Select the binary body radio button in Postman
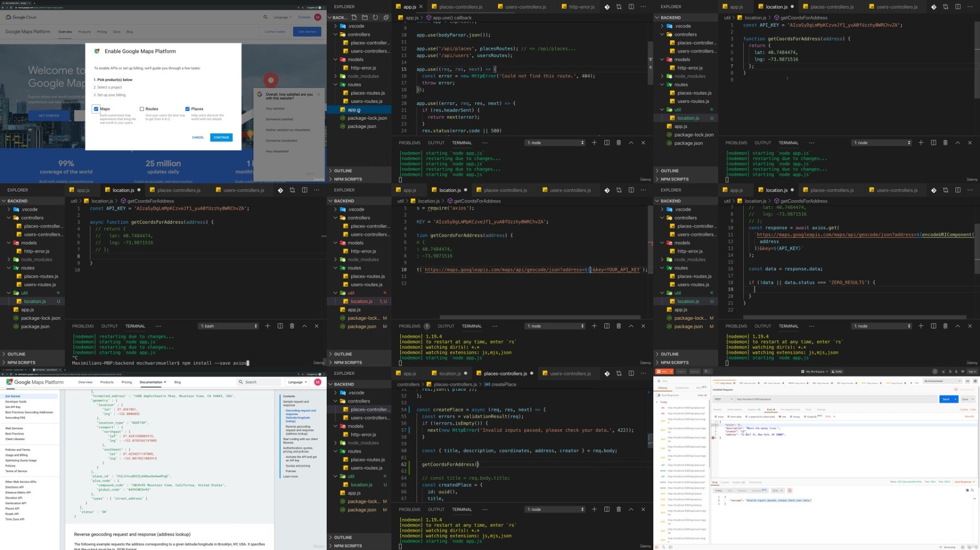Image resolution: width=980 pixels, height=550 pixels. click(x=791, y=417)
